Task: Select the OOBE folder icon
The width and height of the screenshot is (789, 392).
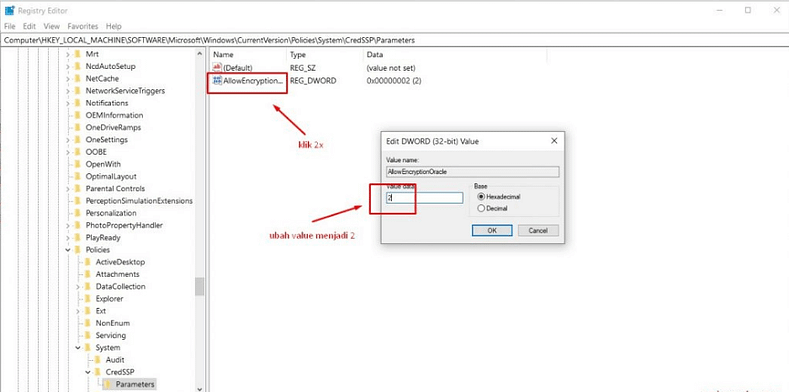Action: click(77, 151)
